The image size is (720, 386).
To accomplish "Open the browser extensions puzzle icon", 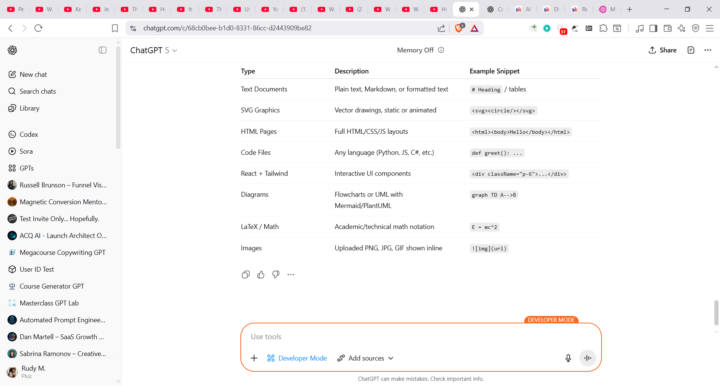I will tap(603, 28).
